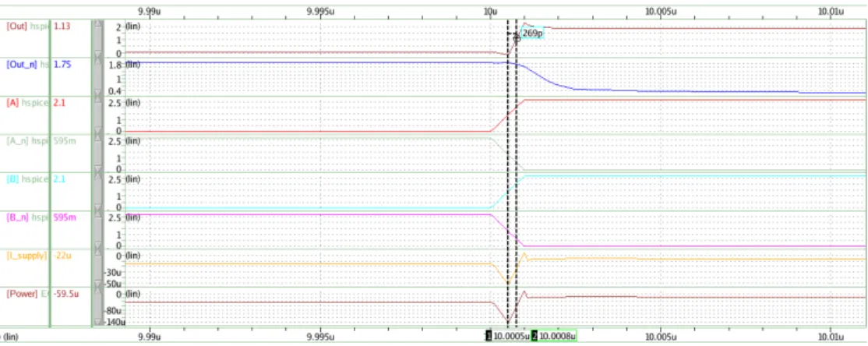Select the [Out] signal name
The width and height of the screenshot is (868, 346).
coord(16,26)
